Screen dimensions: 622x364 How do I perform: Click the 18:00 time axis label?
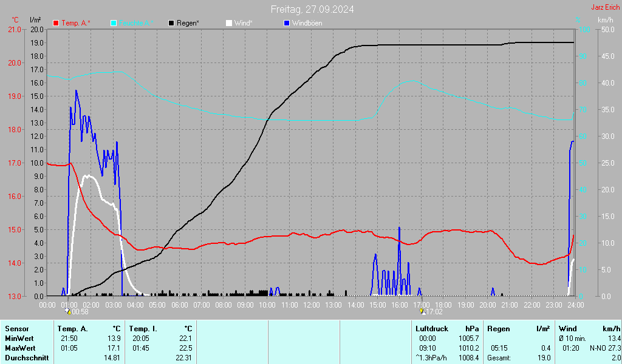443,305
